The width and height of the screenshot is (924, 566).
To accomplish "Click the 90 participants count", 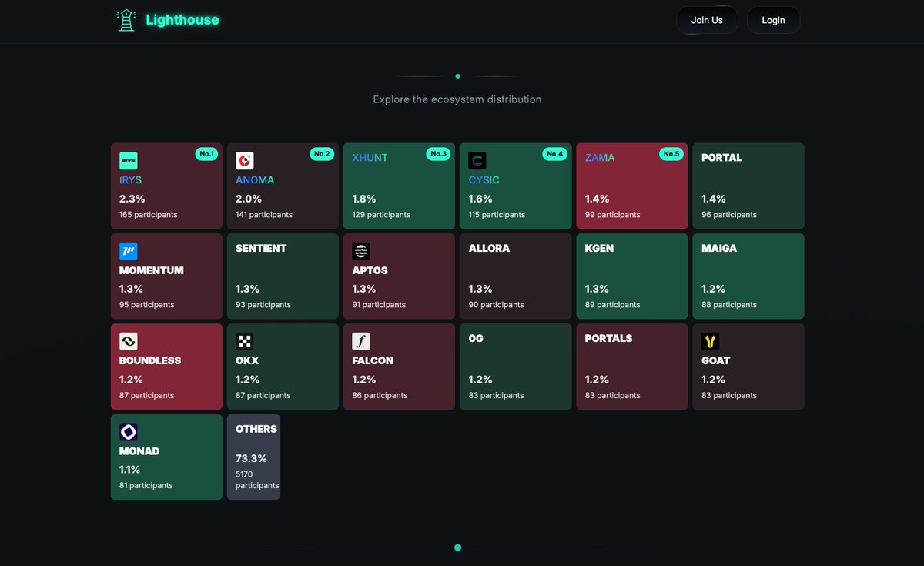I will click(497, 305).
